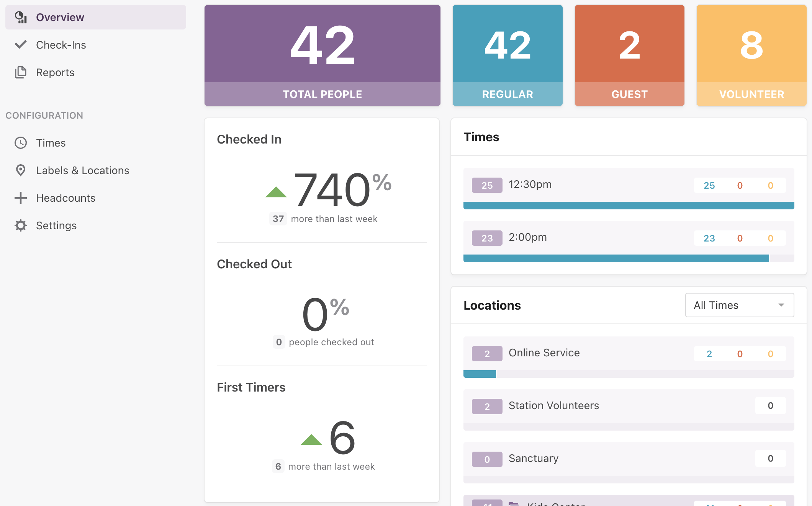Image resolution: width=812 pixels, height=506 pixels.
Task: Click the 23 badge beside 2:00pm
Action: point(487,238)
